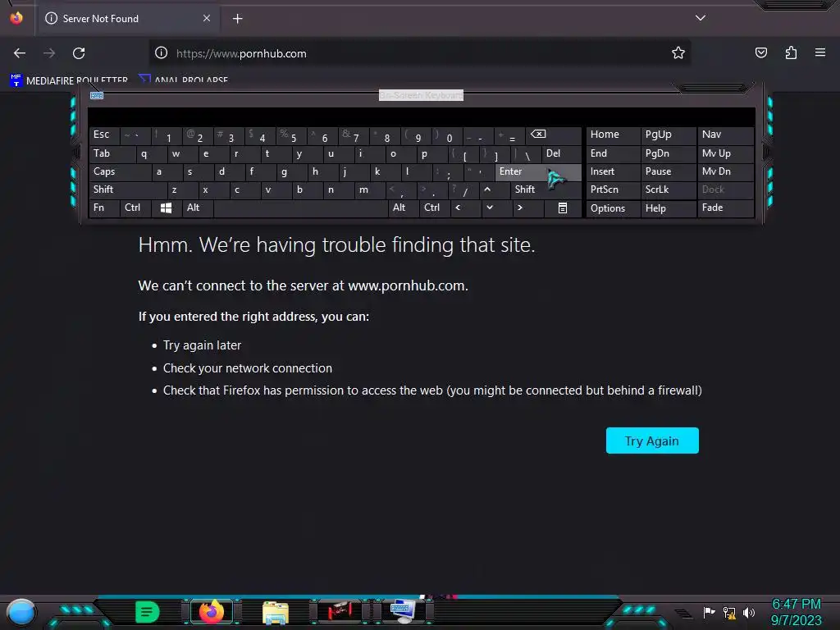The height and width of the screenshot is (630, 840).
Task: Open the Start orb on taskbar
Action: 21,612
